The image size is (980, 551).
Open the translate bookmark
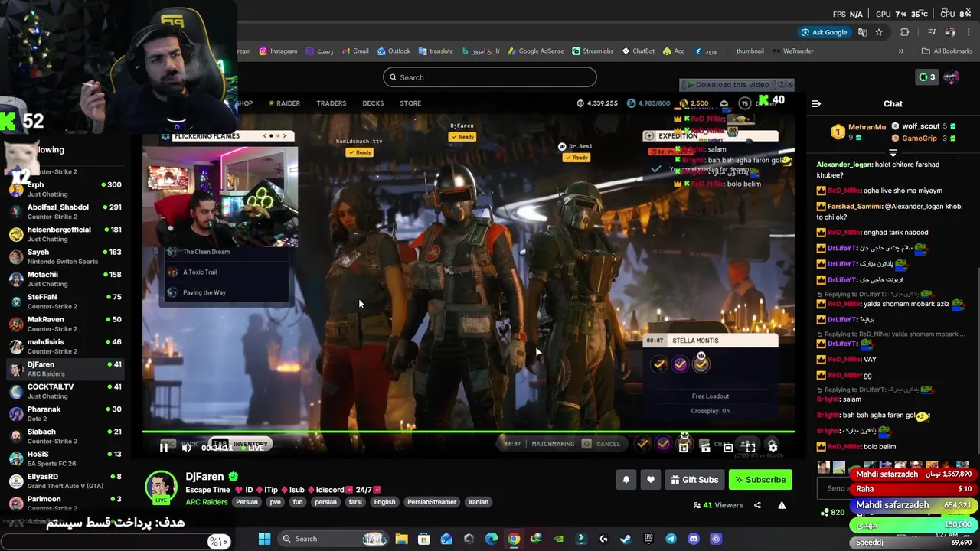(x=436, y=51)
